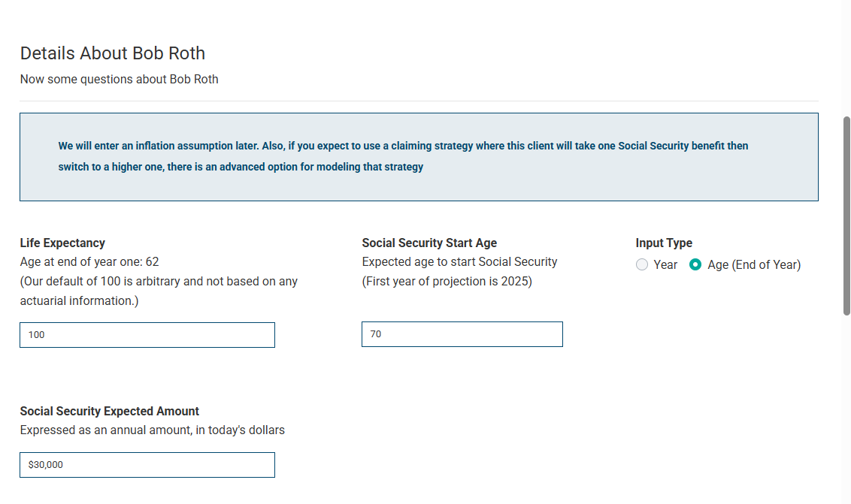Screen dimensions: 851x504
Task: Click the Life Expectancy section label
Action: 62,243
